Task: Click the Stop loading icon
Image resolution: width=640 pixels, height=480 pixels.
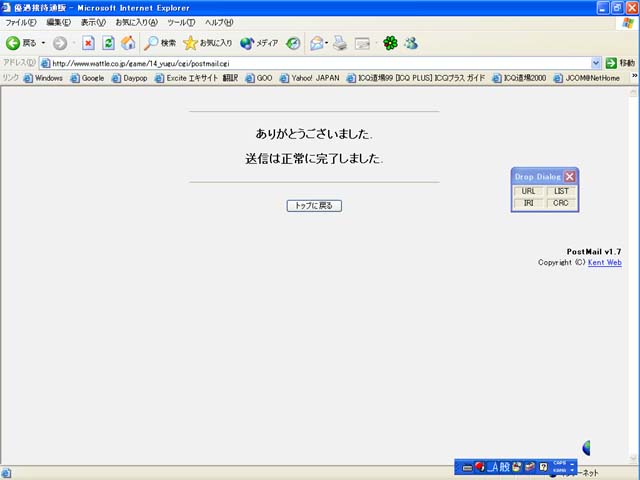Action: point(88,43)
